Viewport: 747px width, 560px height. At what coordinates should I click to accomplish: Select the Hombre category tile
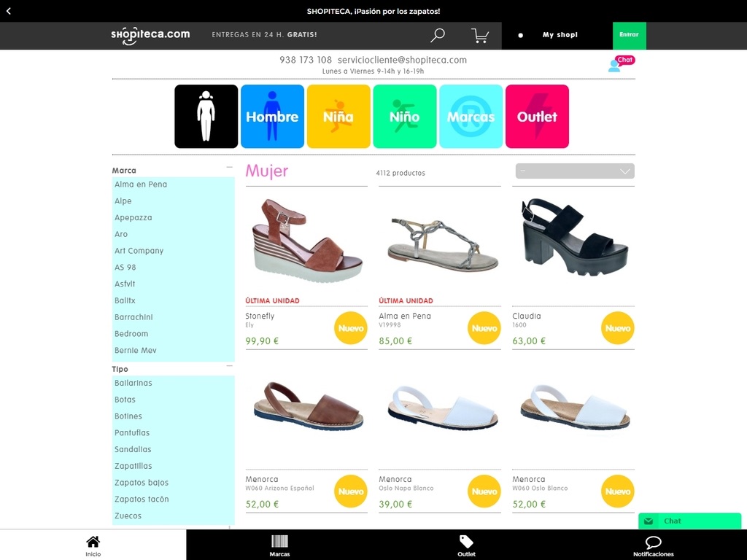tap(272, 116)
